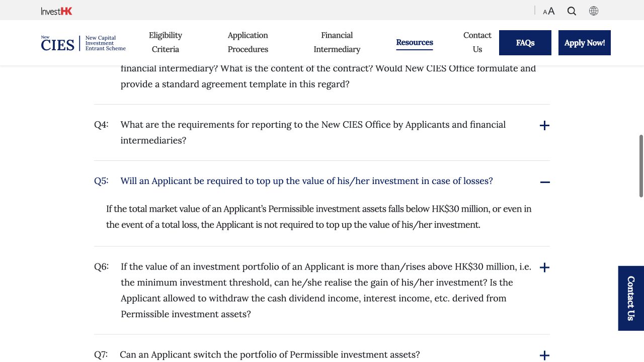Screen dimensions: 644x362
Task: Open the Financial Intermediary menu
Action: pyautogui.click(x=337, y=42)
